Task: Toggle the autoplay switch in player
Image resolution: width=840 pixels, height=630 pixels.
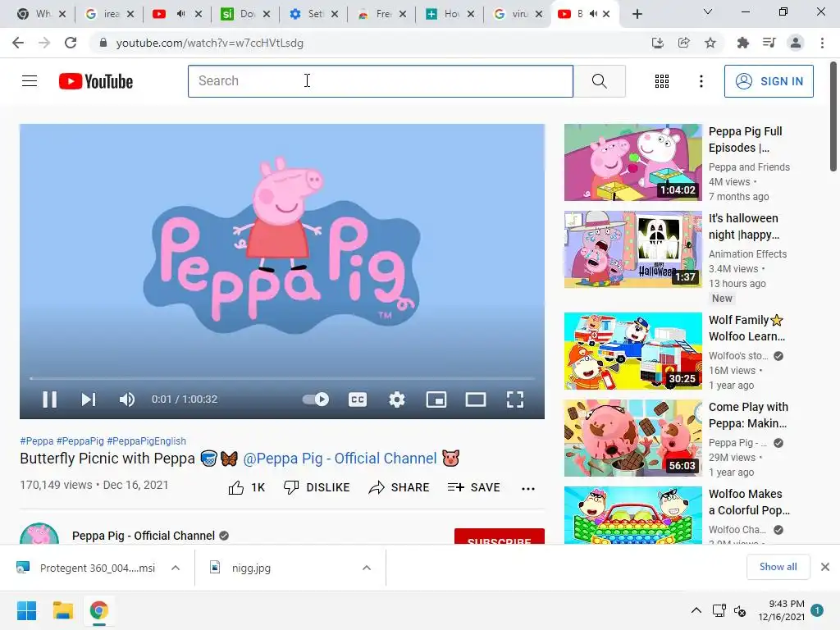Action: [x=316, y=399]
